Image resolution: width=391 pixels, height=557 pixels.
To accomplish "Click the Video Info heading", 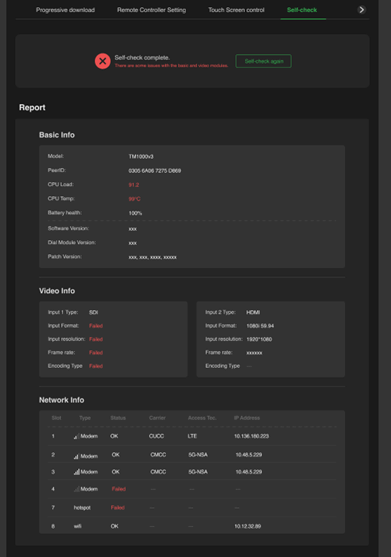I will (x=57, y=291).
